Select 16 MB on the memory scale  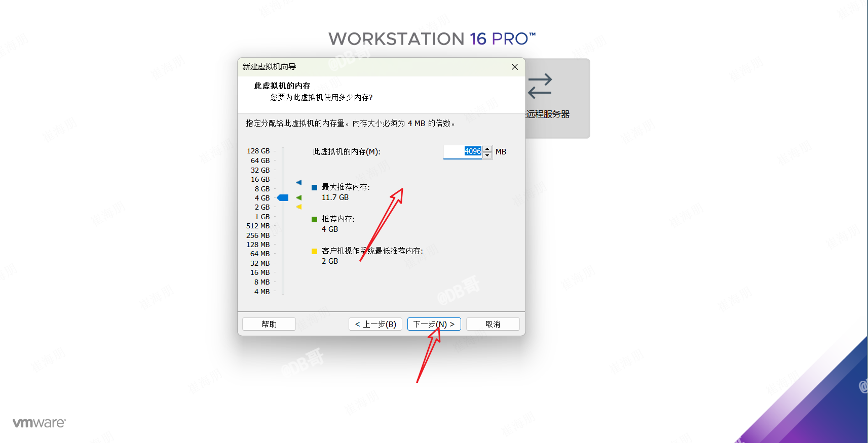(260, 272)
